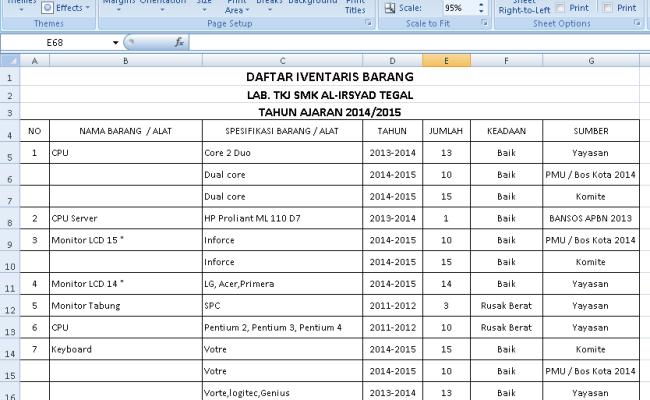
Task: Expand the Margins dropdown arrow
Action: 119,9
